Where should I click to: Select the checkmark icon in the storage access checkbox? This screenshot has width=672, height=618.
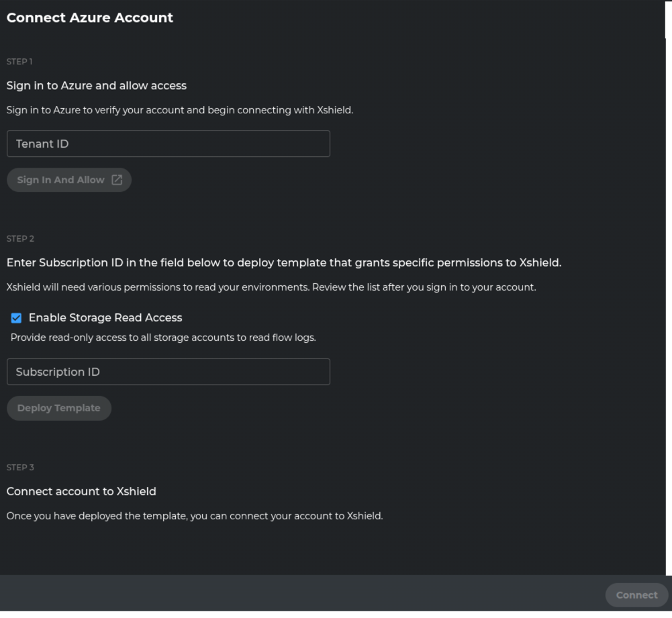point(16,317)
